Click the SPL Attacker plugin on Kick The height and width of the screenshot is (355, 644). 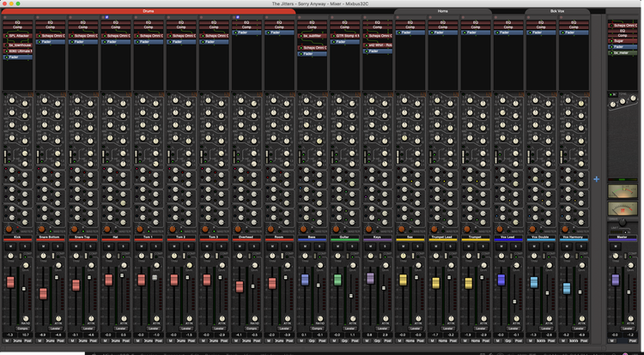click(18, 36)
